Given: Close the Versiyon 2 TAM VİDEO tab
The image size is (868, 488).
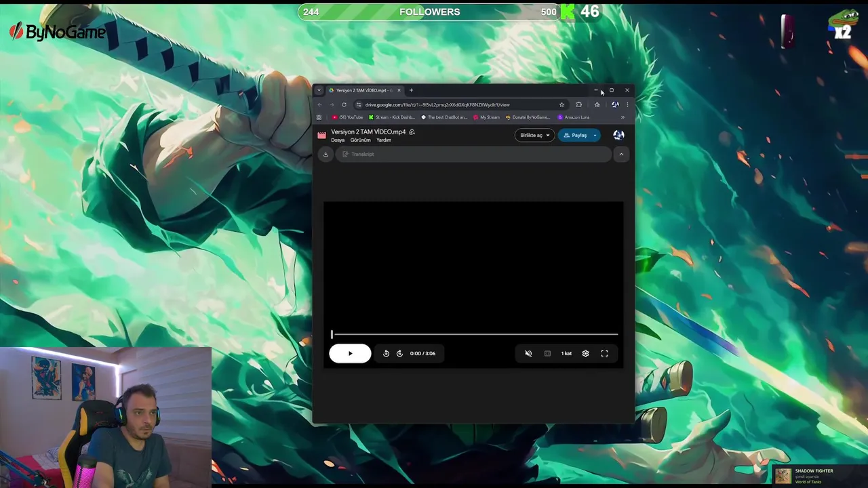Looking at the screenshot, I should coord(399,90).
